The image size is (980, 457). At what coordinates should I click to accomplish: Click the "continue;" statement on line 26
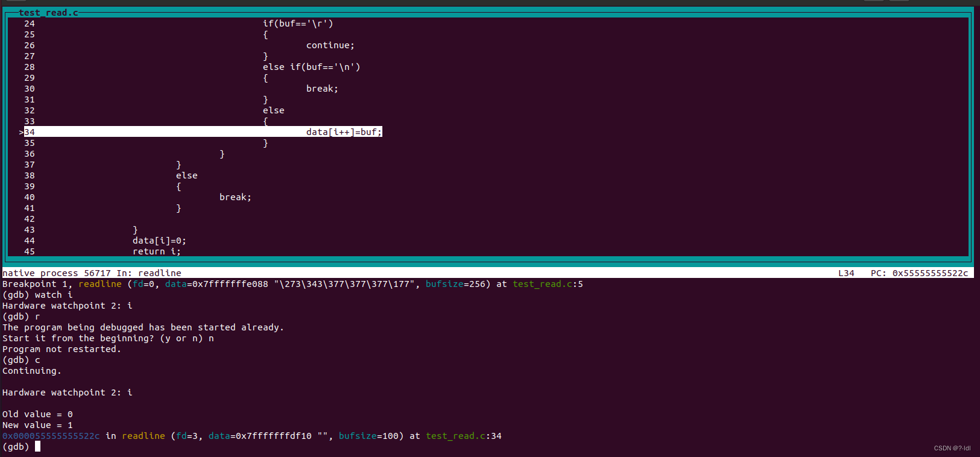tap(330, 45)
